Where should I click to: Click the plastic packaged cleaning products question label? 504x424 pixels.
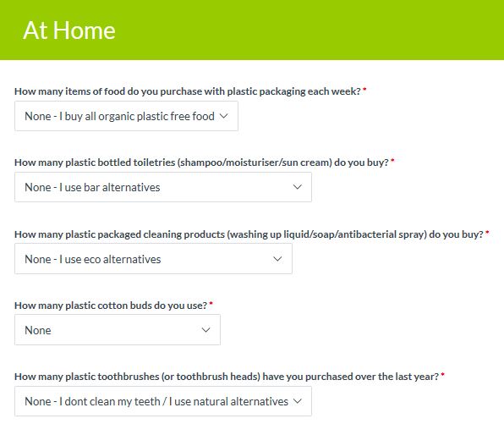click(249, 234)
